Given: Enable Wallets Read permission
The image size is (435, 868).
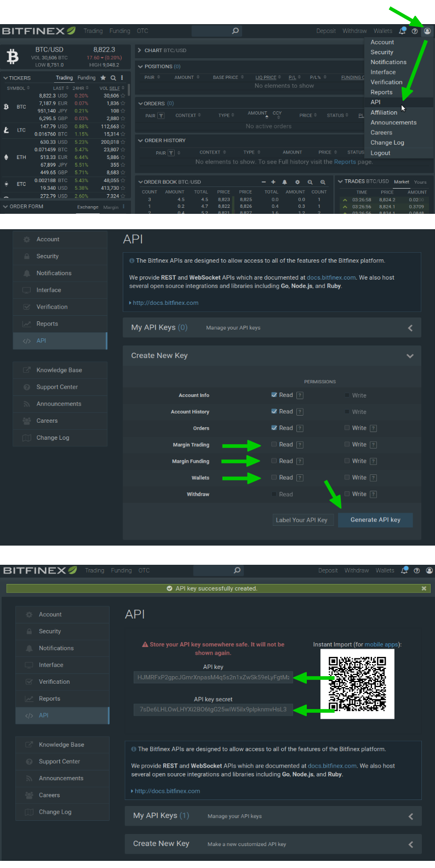Looking at the screenshot, I should tap(274, 478).
